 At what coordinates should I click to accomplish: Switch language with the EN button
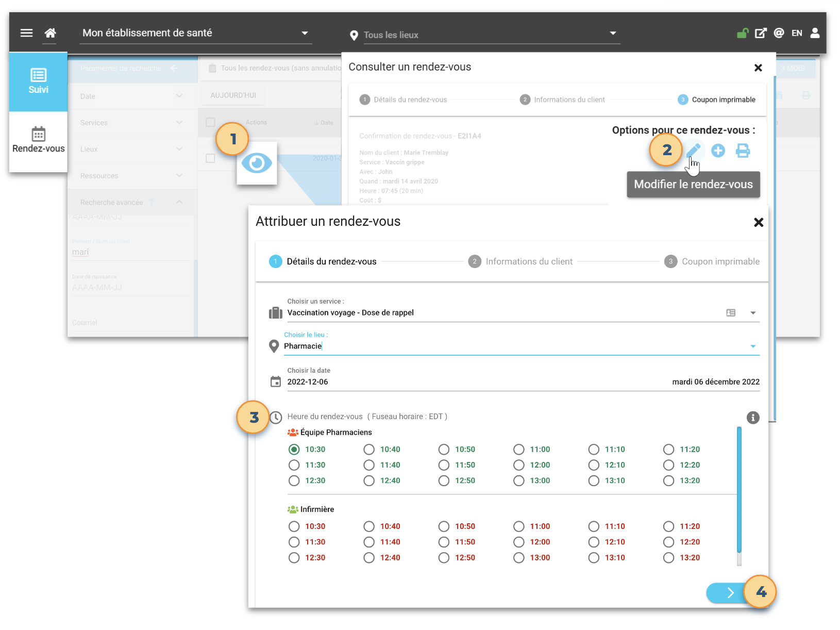point(797,33)
